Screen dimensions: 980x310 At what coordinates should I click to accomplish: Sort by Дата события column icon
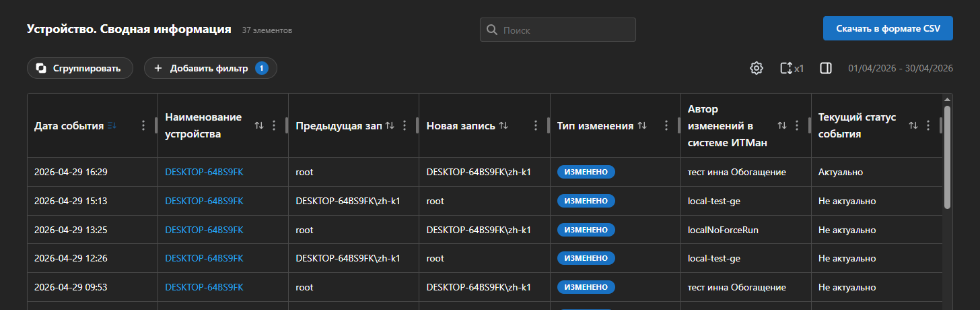[112, 125]
